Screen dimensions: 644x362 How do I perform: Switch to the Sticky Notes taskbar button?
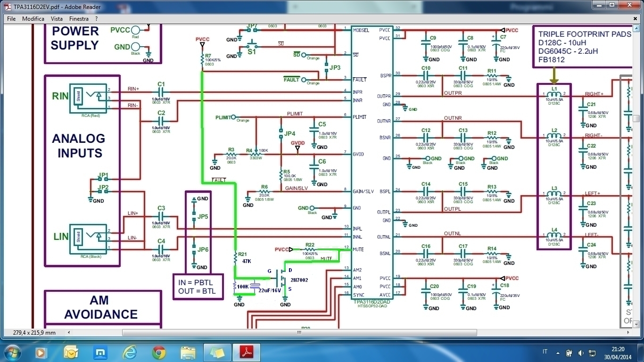click(x=217, y=352)
